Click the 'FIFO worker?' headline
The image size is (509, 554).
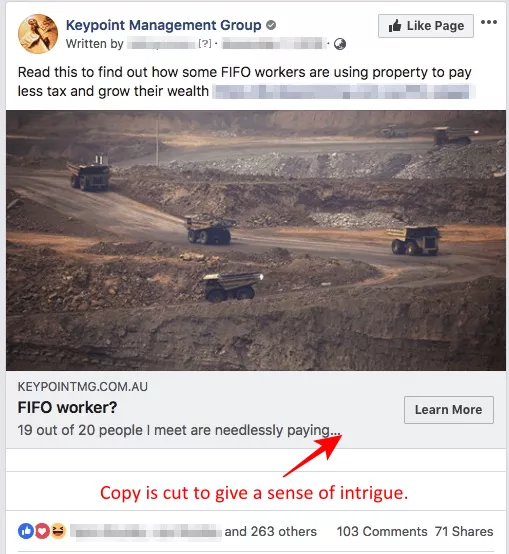(x=67, y=407)
